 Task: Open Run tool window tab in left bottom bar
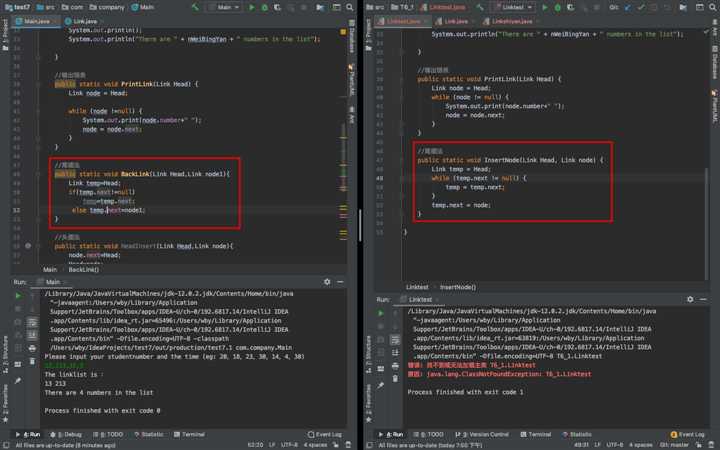point(28,434)
